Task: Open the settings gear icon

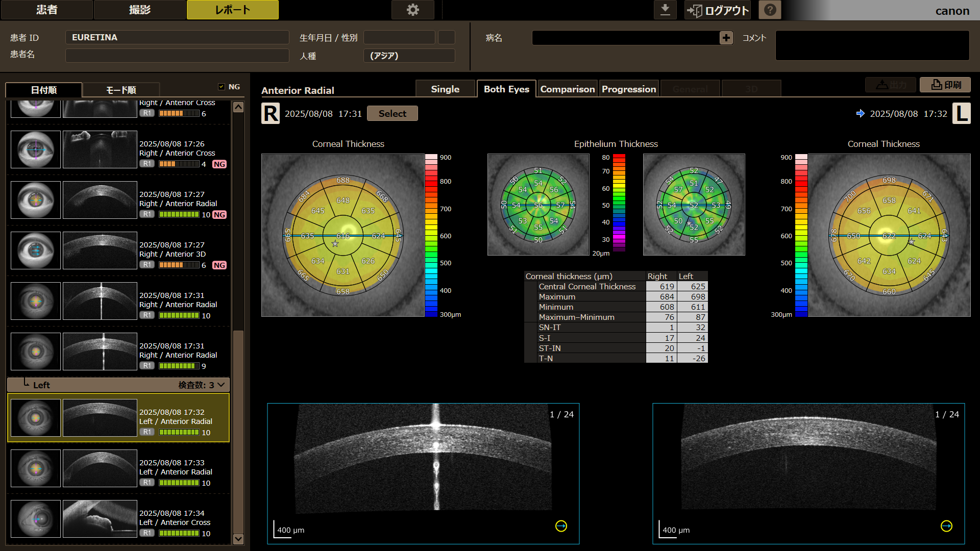Action: pos(412,10)
